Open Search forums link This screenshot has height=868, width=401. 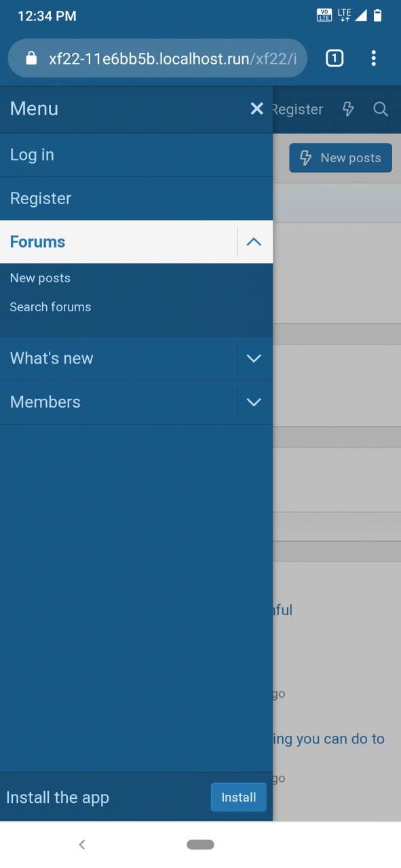[x=50, y=307]
